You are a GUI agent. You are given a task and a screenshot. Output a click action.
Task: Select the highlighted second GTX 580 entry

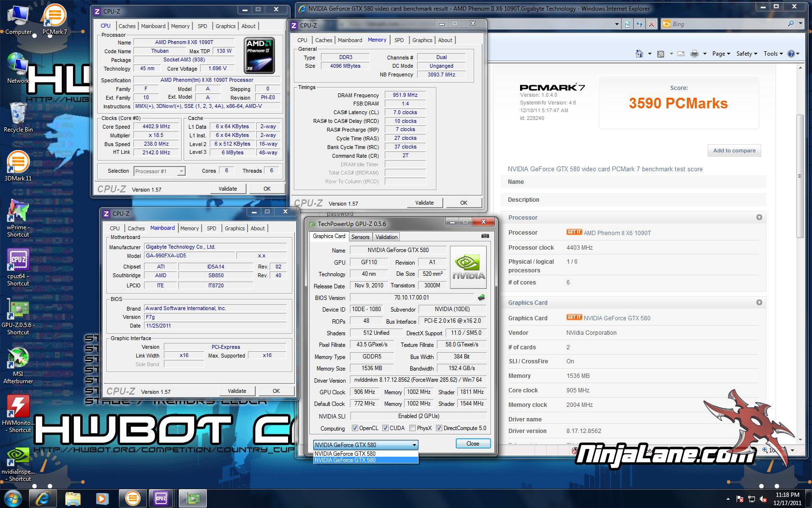tap(365, 460)
